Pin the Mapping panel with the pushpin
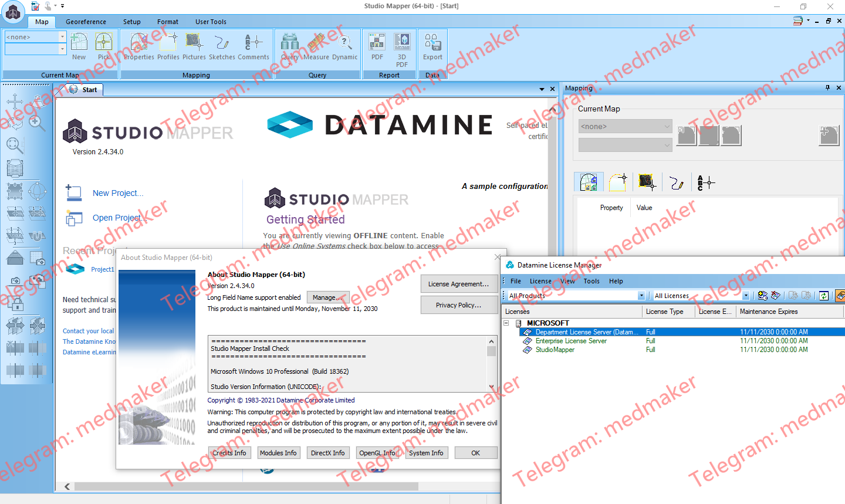Image resolution: width=845 pixels, height=504 pixels. pyautogui.click(x=827, y=87)
